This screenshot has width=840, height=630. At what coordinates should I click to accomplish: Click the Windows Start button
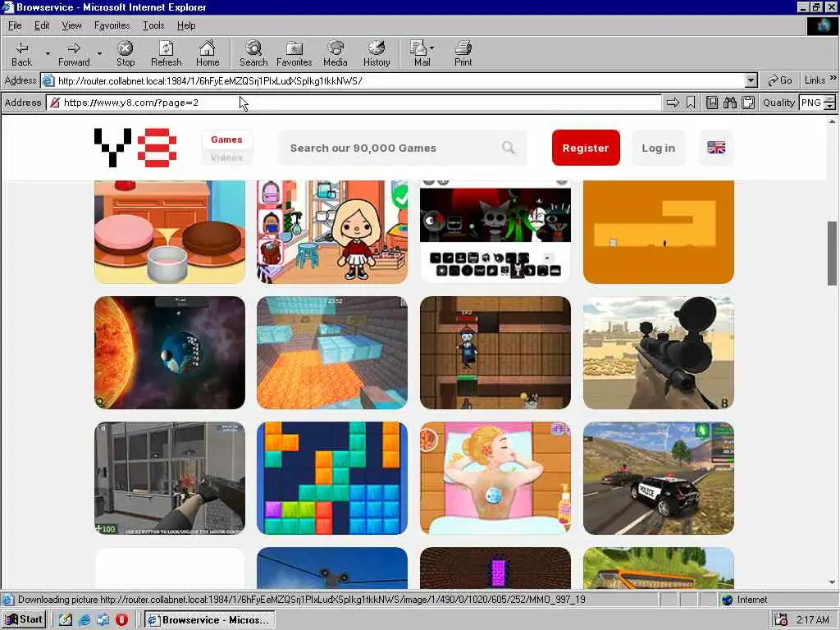[x=24, y=620]
